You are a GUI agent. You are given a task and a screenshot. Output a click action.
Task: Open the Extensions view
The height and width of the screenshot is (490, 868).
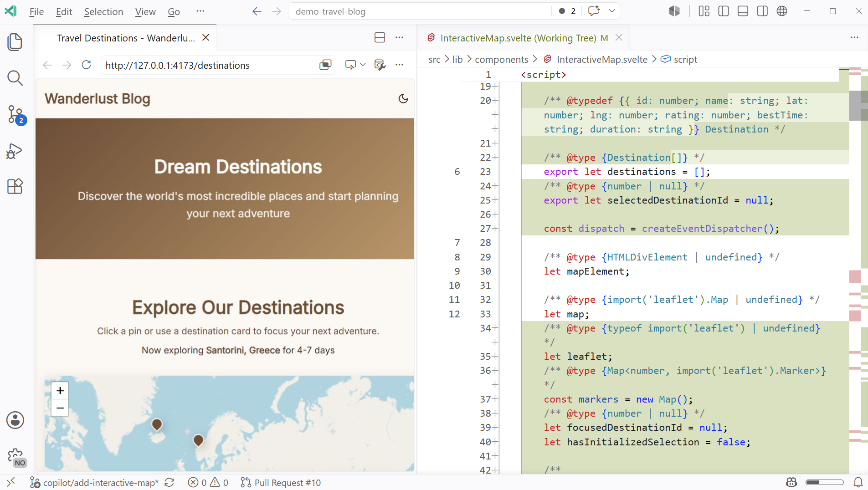click(x=15, y=186)
